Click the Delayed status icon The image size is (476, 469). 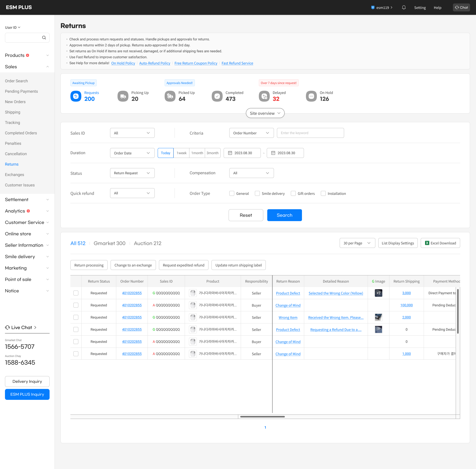[x=264, y=96]
